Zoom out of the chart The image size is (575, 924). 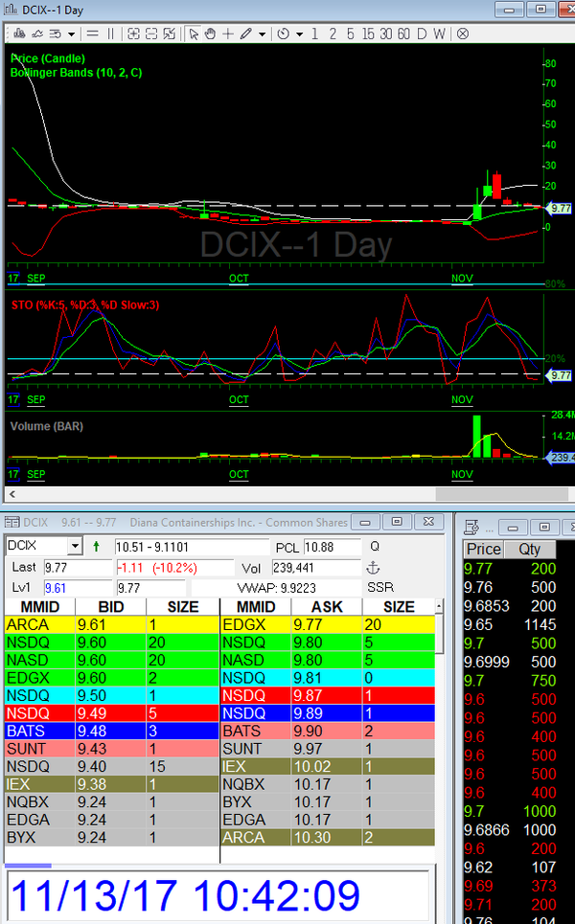(x=151, y=34)
